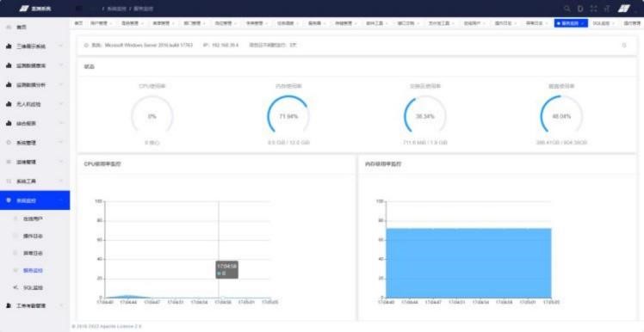This screenshot has width=644, height=332.
Task: Click the 系统监控 shield icon in sidebar
Action: [9, 200]
